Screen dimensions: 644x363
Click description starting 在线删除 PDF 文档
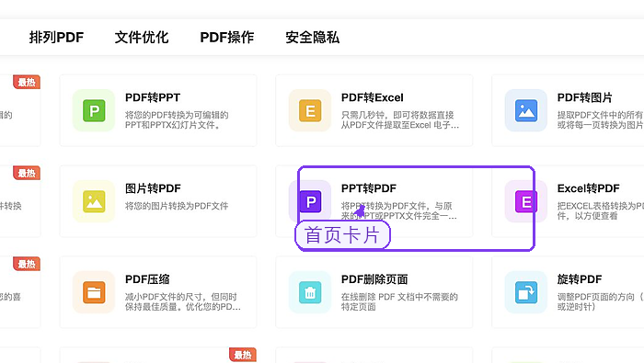point(399,301)
